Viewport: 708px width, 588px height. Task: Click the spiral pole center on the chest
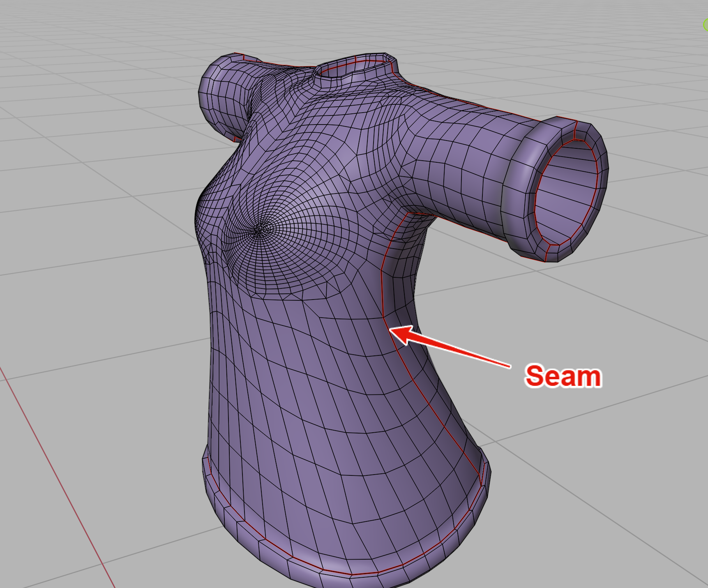click(x=258, y=231)
